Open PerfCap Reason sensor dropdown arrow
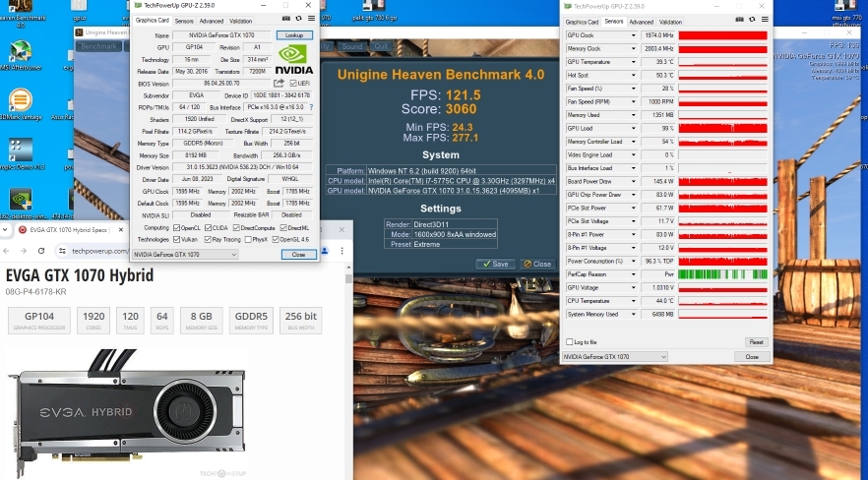Viewport: 868px width, 480px height. coord(634,274)
